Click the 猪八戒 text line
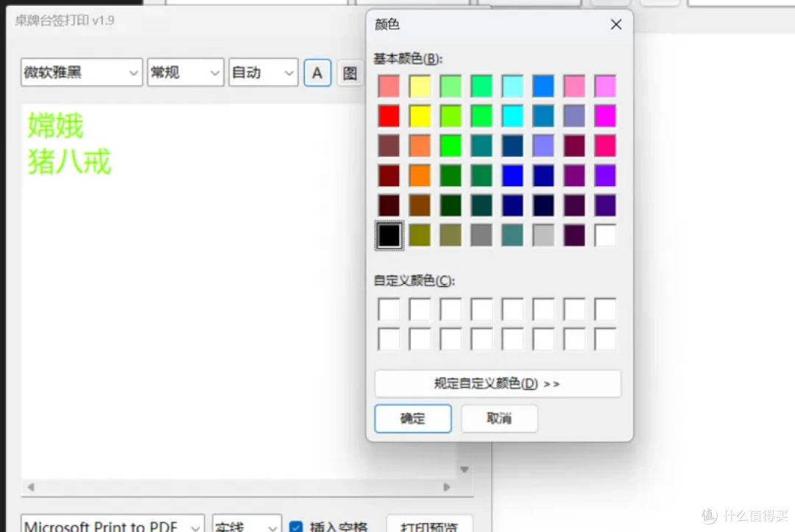This screenshot has width=795, height=532. pos(69,162)
